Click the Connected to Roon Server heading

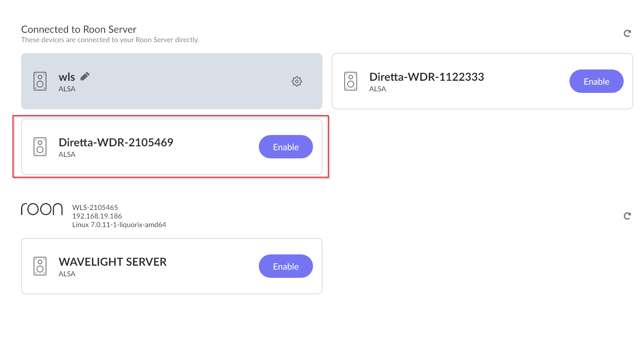click(79, 29)
